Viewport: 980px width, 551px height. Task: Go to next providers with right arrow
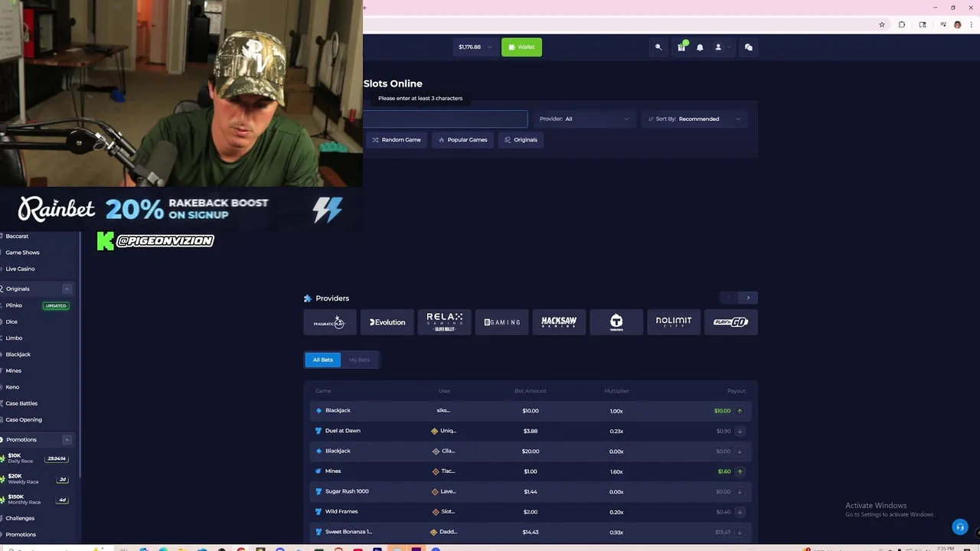click(x=748, y=298)
